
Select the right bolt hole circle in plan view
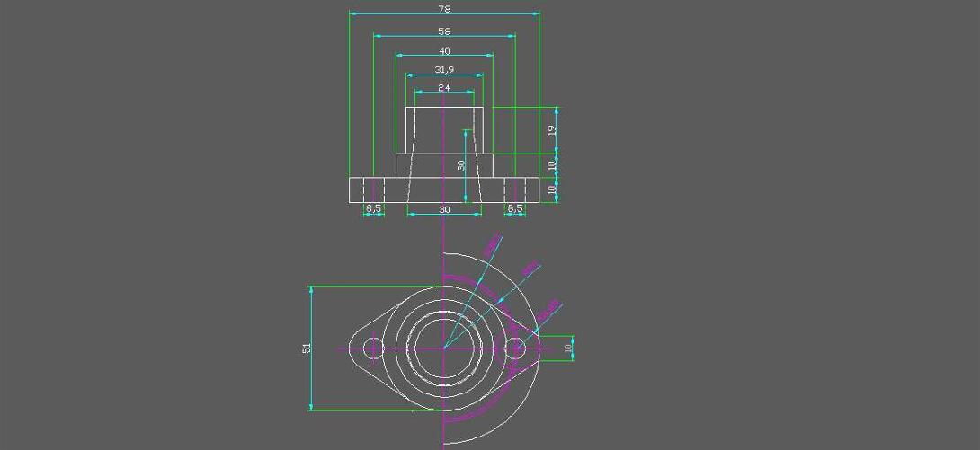tap(514, 348)
